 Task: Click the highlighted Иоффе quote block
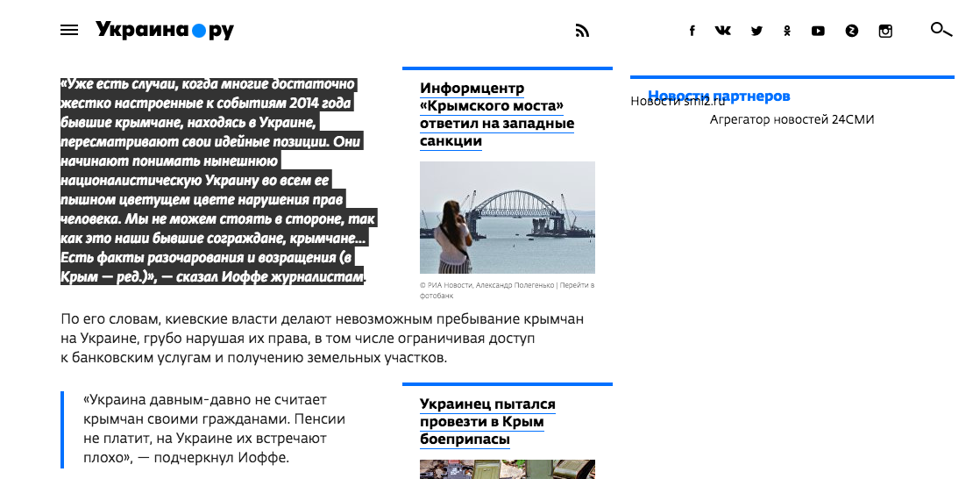[x=217, y=180]
